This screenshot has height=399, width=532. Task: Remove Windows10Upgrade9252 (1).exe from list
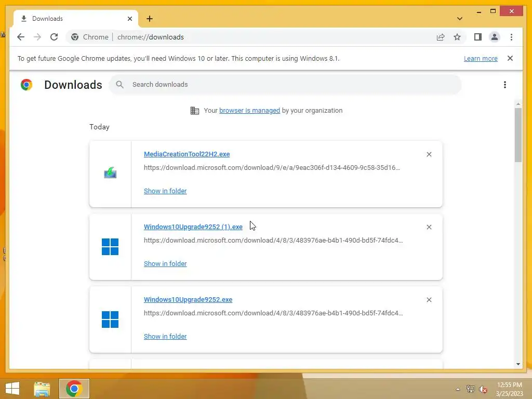coord(429,227)
